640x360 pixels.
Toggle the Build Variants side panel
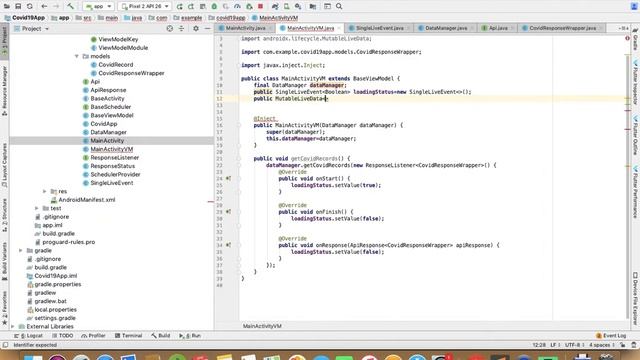[x=4, y=261]
